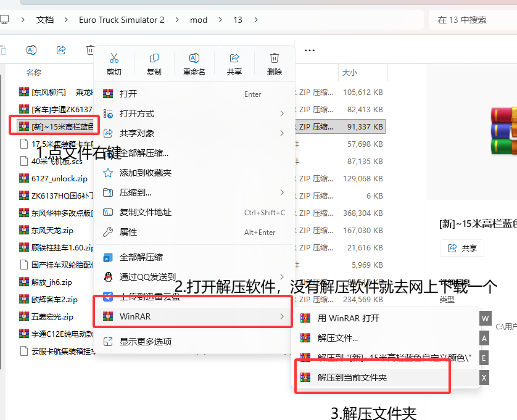Click the Share (共享) icon in context menu
517x420 pixels.
pos(234,59)
